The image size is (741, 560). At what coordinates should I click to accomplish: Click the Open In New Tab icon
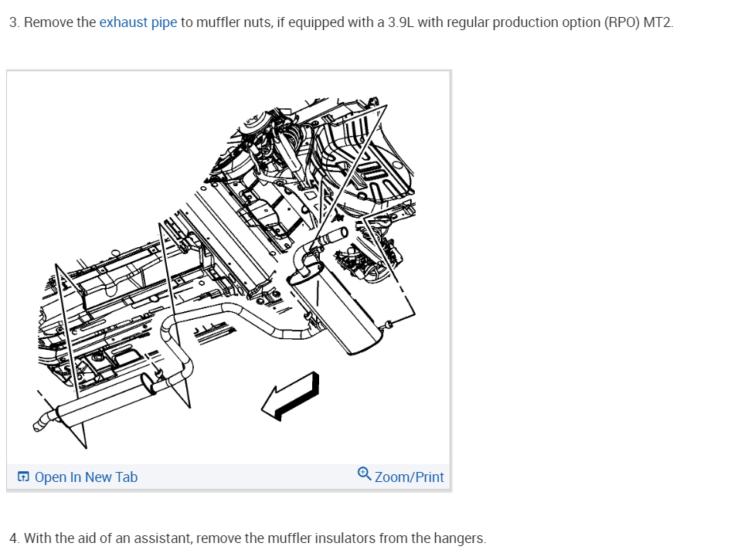tap(23, 477)
